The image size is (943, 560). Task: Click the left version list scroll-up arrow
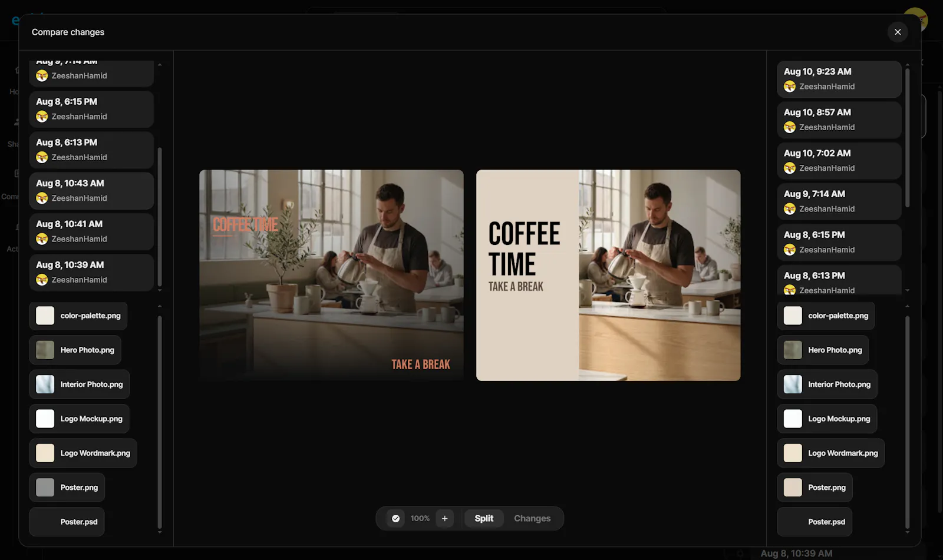click(160, 64)
